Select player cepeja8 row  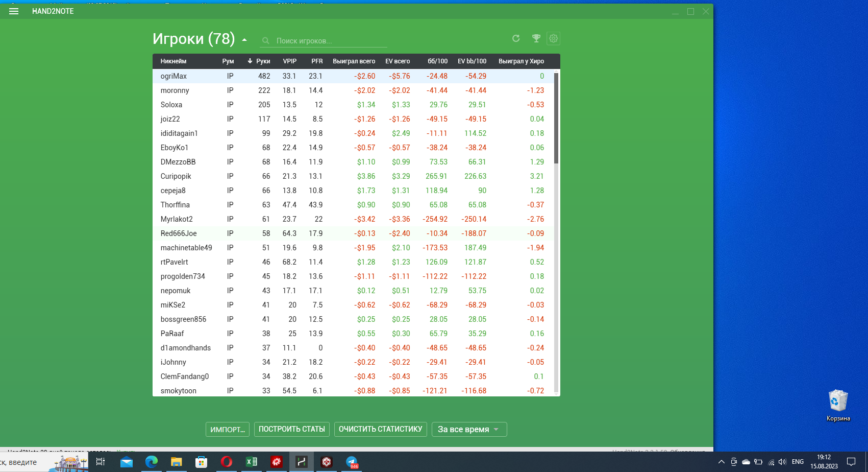[x=353, y=191]
